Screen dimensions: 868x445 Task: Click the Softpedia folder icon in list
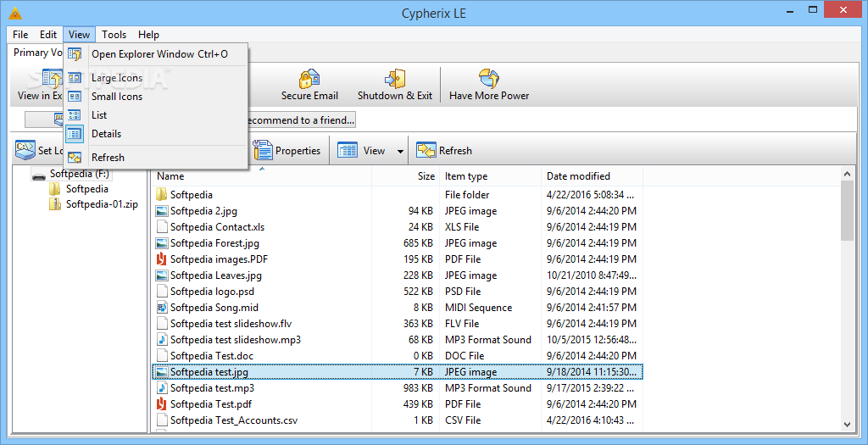pos(162,195)
